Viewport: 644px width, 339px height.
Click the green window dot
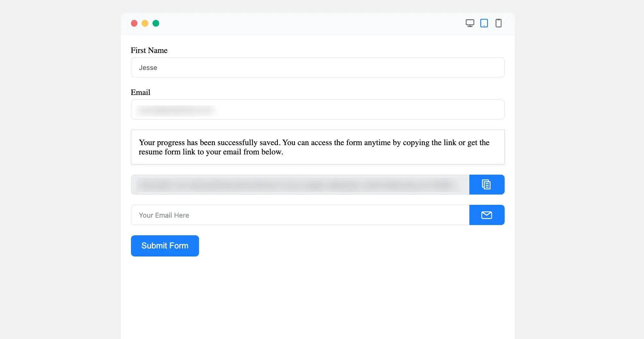coord(156,23)
